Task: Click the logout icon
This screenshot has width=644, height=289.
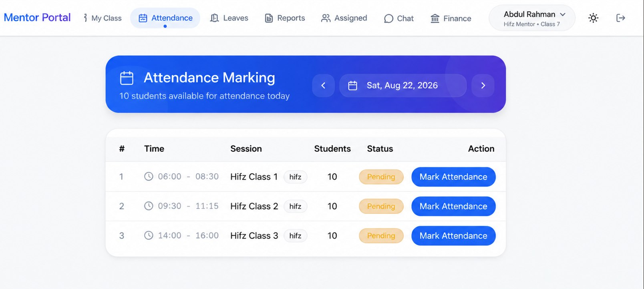Action: click(620, 18)
